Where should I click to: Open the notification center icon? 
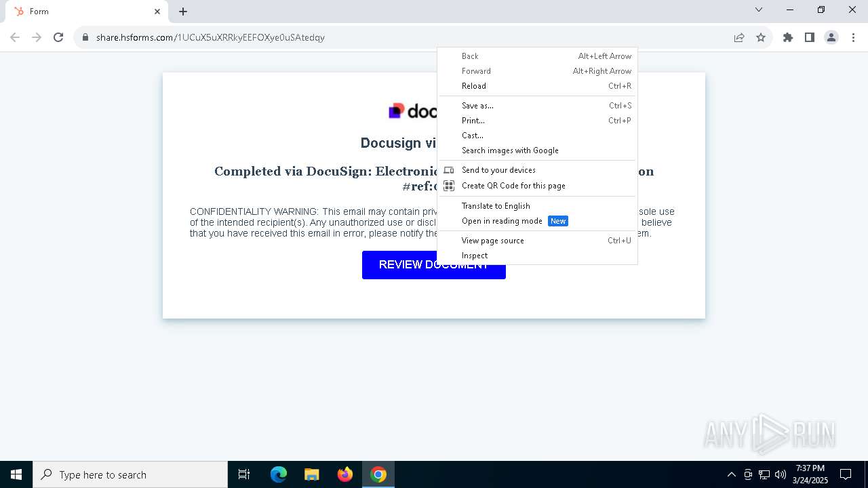click(x=846, y=474)
